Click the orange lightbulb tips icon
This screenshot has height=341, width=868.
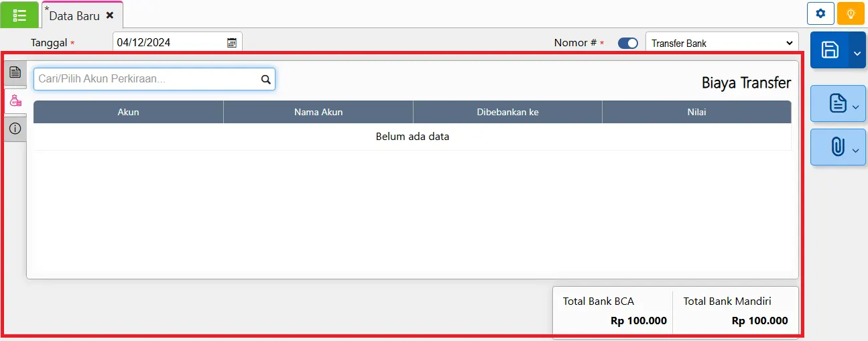click(851, 13)
